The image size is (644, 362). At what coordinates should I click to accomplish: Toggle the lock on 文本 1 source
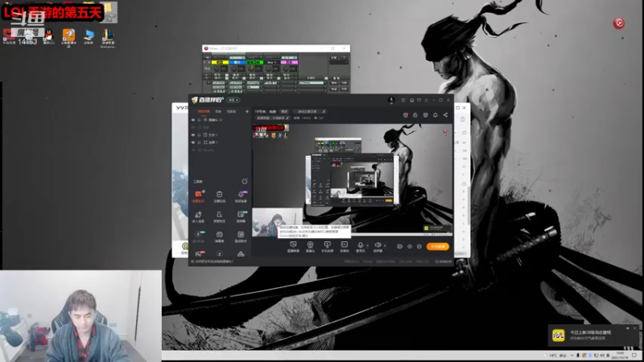coord(199,134)
